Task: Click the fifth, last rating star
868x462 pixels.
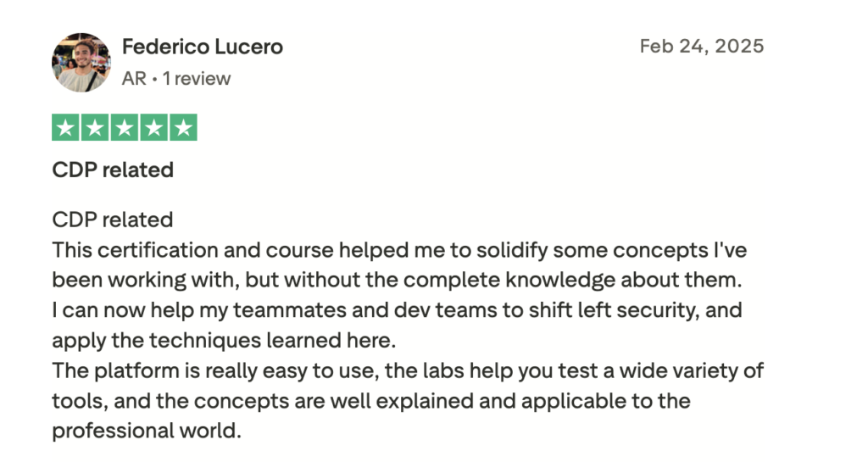Action: click(183, 127)
